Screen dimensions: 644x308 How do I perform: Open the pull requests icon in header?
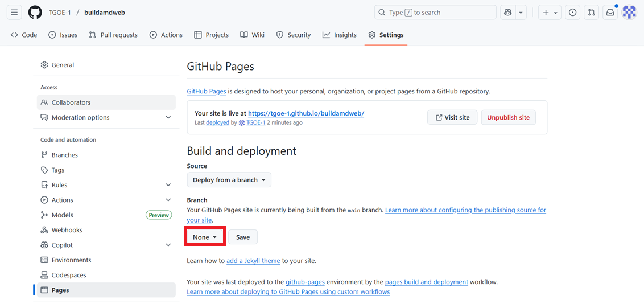591,13
